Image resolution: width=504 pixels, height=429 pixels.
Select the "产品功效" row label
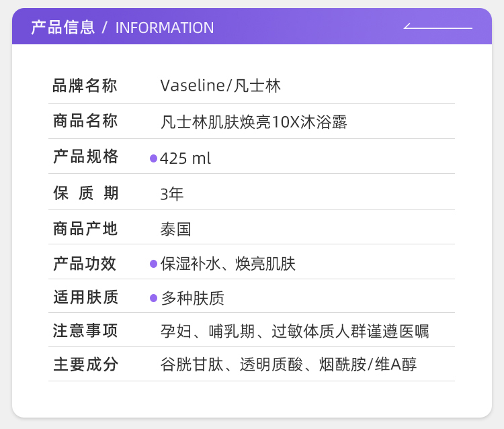[x=85, y=264]
